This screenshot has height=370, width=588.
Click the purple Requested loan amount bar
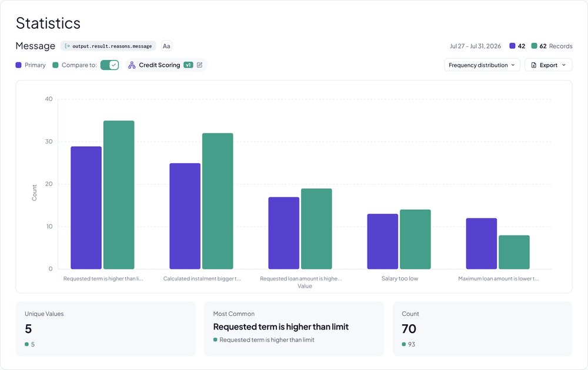[x=284, y=233]
